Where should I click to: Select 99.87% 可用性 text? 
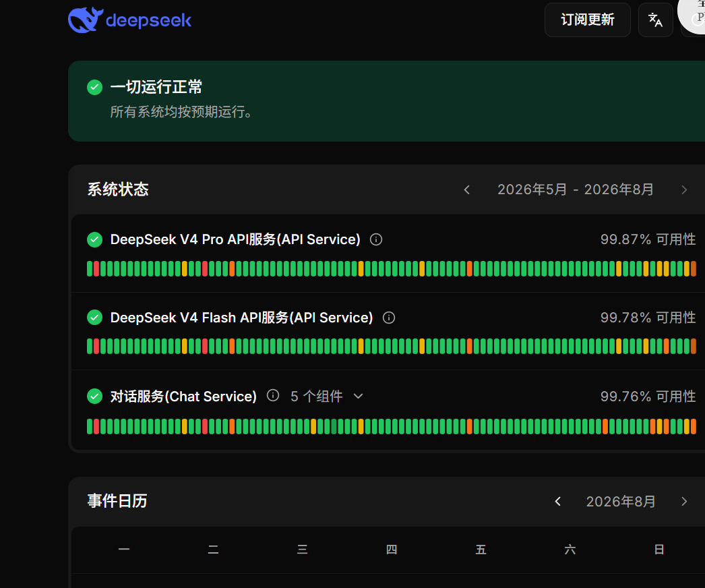coord(648,239)
